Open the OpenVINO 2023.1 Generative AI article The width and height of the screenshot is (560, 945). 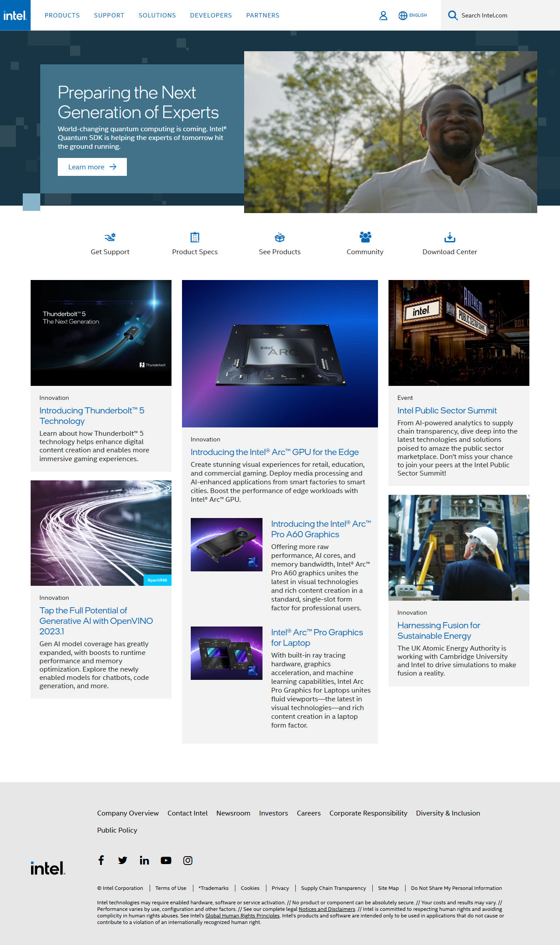point(96,621)
